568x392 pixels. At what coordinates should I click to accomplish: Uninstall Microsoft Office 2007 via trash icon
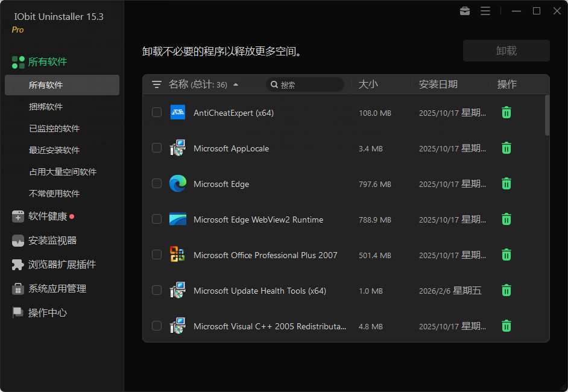pos(506,254)
